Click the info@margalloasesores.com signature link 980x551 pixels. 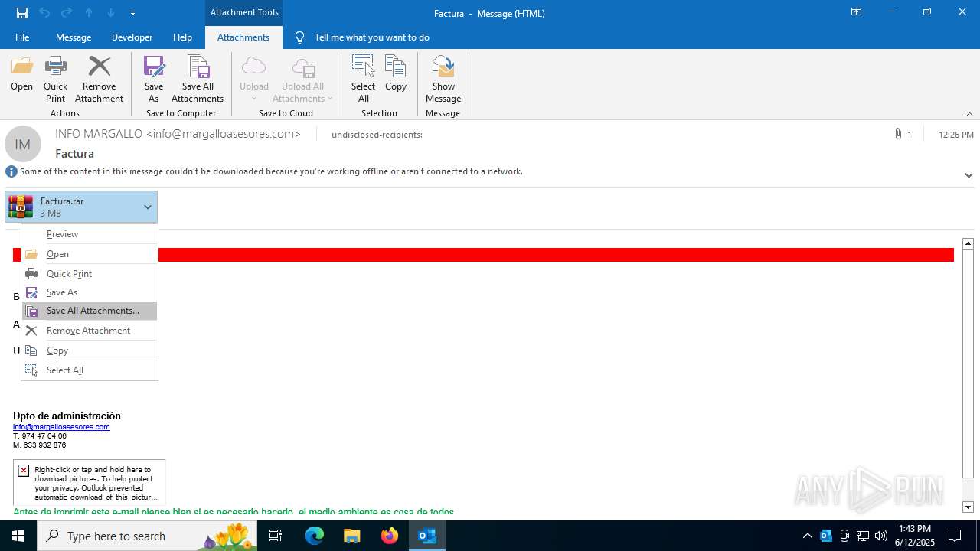(61, 427)
